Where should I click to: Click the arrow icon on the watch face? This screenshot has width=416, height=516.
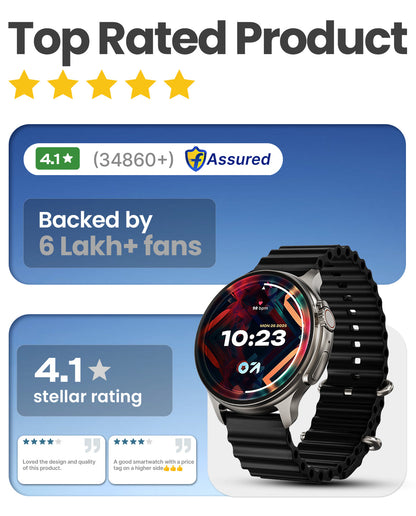[249, 367]
